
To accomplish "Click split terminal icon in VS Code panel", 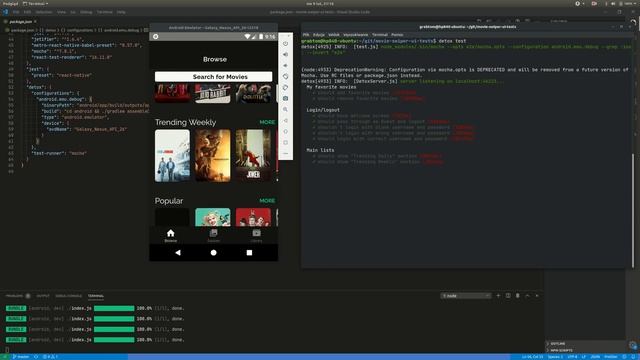I will pyautogui.click(x=508, y=296).
